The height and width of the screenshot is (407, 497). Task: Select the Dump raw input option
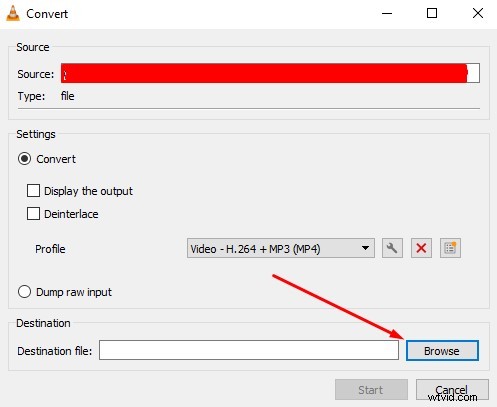tap(25, 292)
